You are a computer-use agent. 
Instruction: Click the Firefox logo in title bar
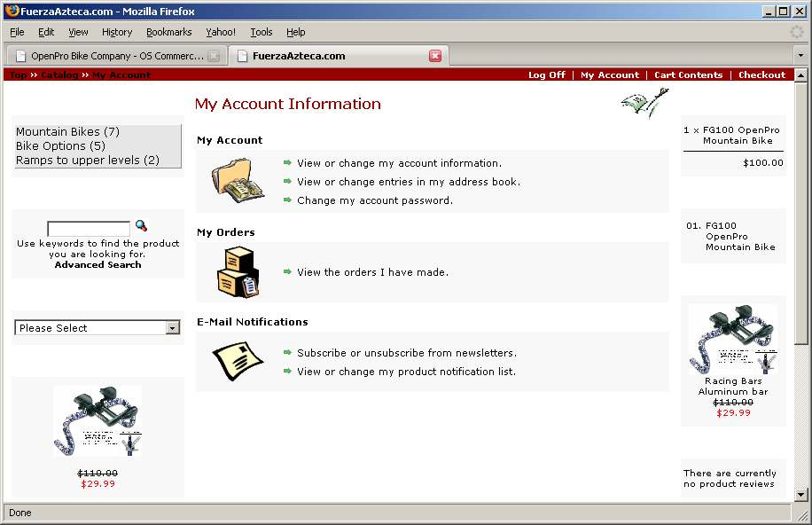coord(11,12)
